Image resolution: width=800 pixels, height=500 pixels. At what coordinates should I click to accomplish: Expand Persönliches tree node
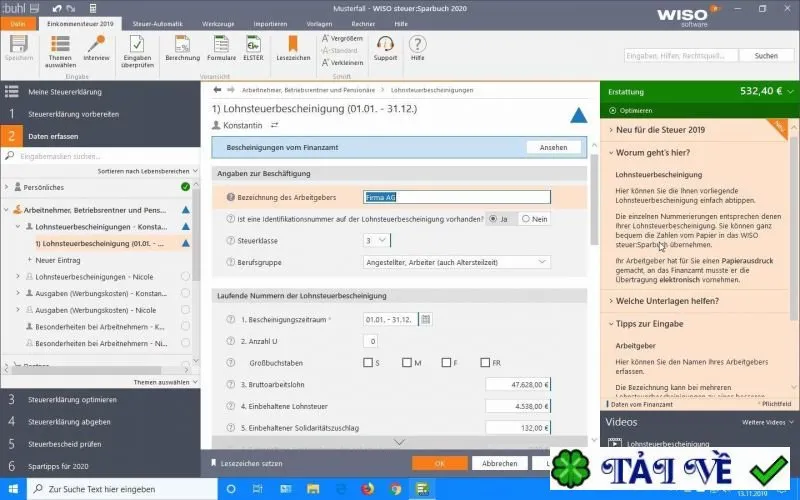(x=6, y=187)
